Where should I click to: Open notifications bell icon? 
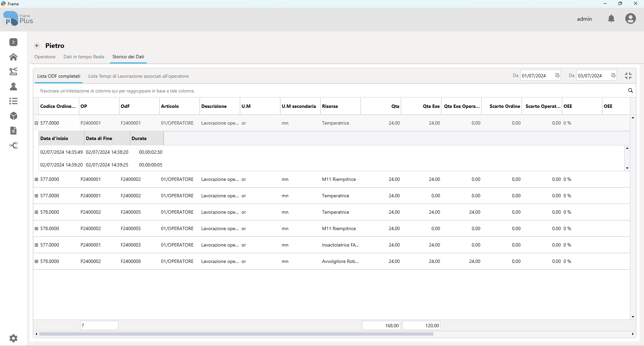pyautogui.click(x=611, y=19)
